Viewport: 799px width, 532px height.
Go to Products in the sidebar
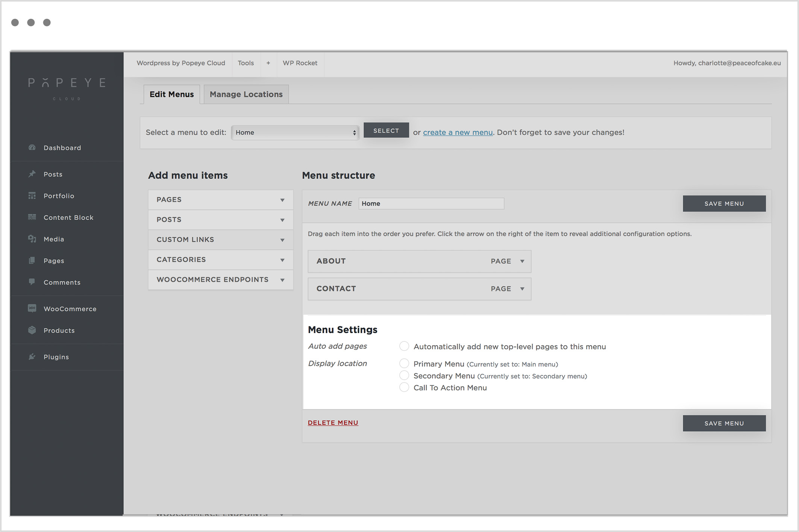[x=59, y=330]
